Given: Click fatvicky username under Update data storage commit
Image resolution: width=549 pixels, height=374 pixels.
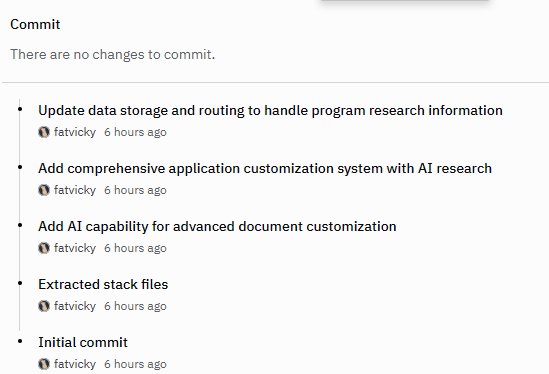Looking at the screenshot, I should coord(75,132).
